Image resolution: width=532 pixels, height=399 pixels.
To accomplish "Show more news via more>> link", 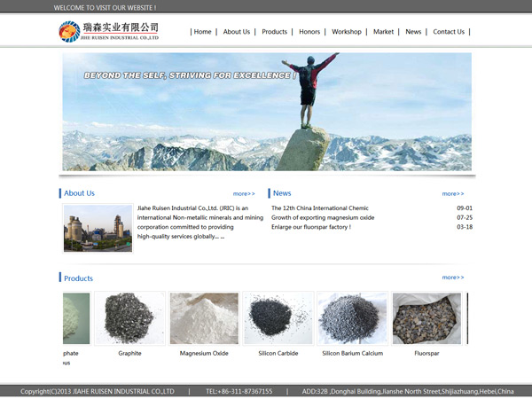I will coord(452,193).
